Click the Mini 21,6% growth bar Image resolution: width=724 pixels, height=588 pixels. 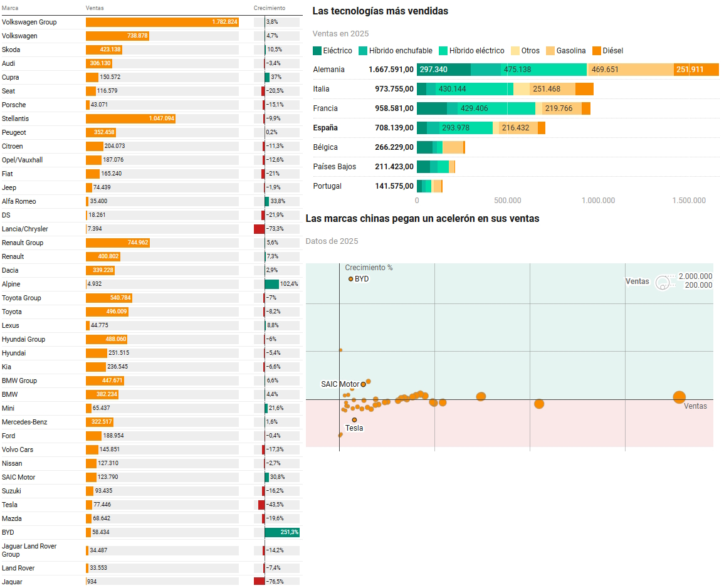pyautogui.click(x=266, y=408)
